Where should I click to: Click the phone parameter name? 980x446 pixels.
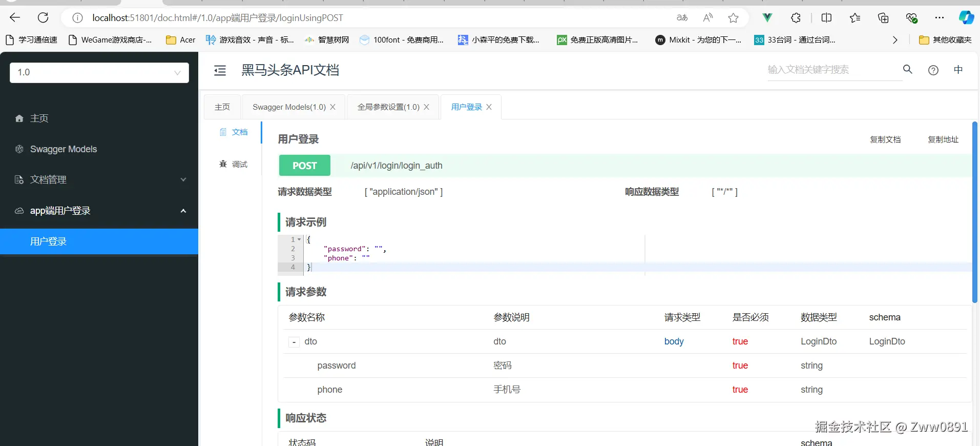pos(330,390)
